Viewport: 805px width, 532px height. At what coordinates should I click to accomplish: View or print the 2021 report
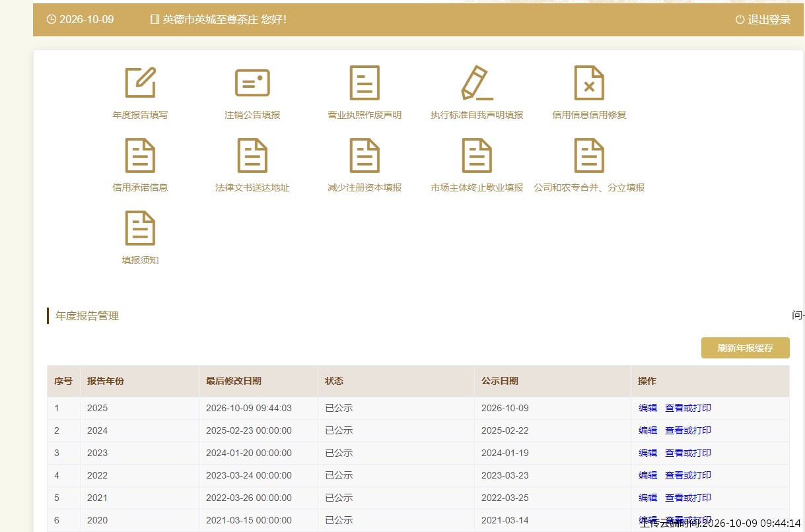coord(688,498)
